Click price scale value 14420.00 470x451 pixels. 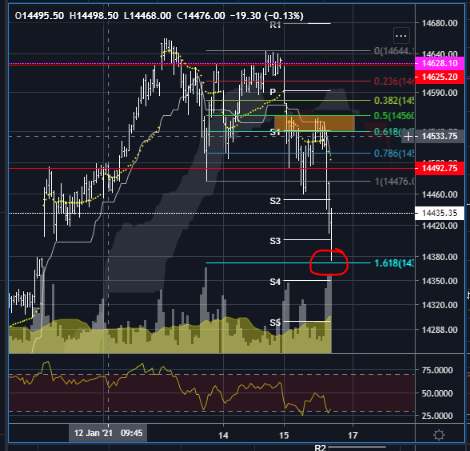[440, 226]
